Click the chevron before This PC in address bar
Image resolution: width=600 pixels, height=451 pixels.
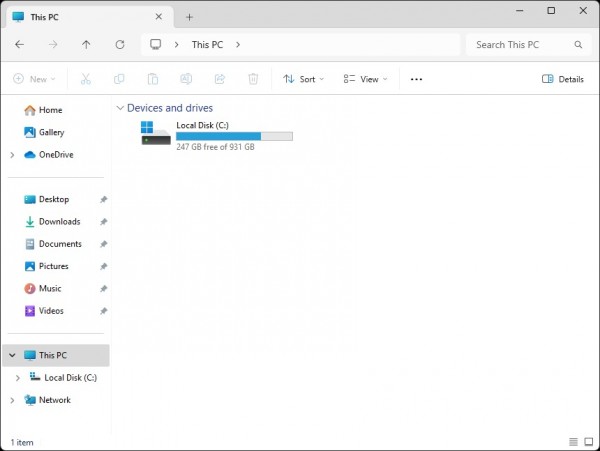(x=176, y=45)
